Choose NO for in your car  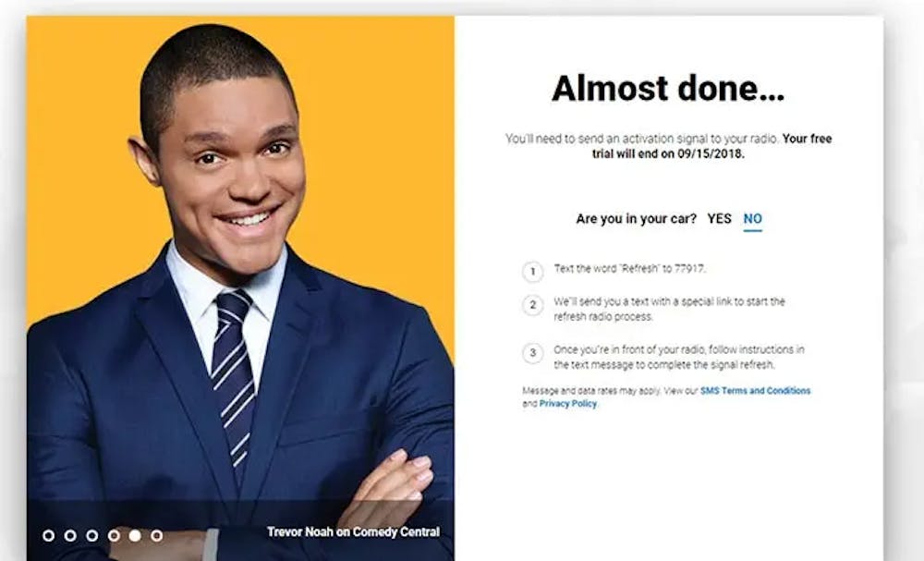752,219
